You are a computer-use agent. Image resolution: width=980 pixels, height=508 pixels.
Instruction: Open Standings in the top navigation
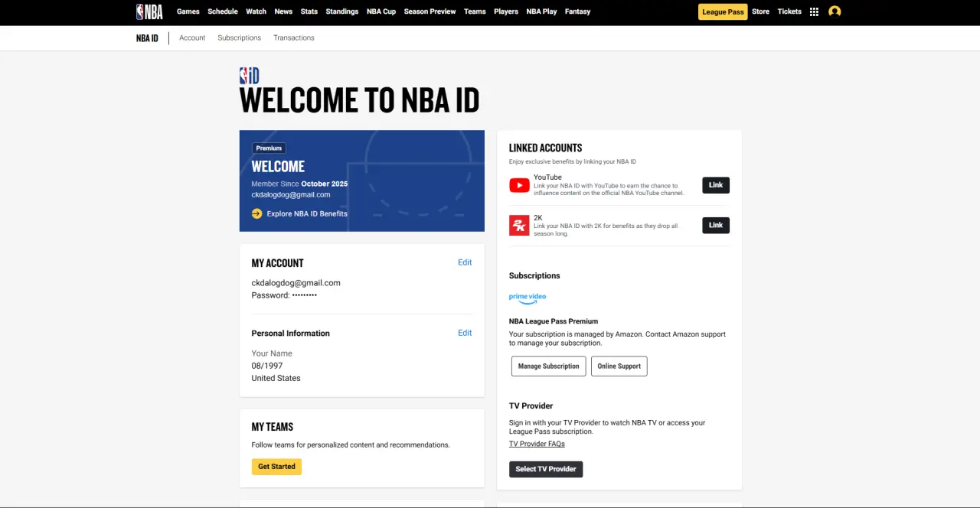click(342, 11)
